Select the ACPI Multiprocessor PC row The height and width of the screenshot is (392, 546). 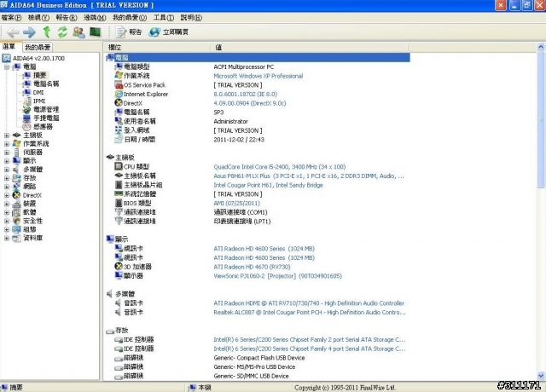click(258, 66)
